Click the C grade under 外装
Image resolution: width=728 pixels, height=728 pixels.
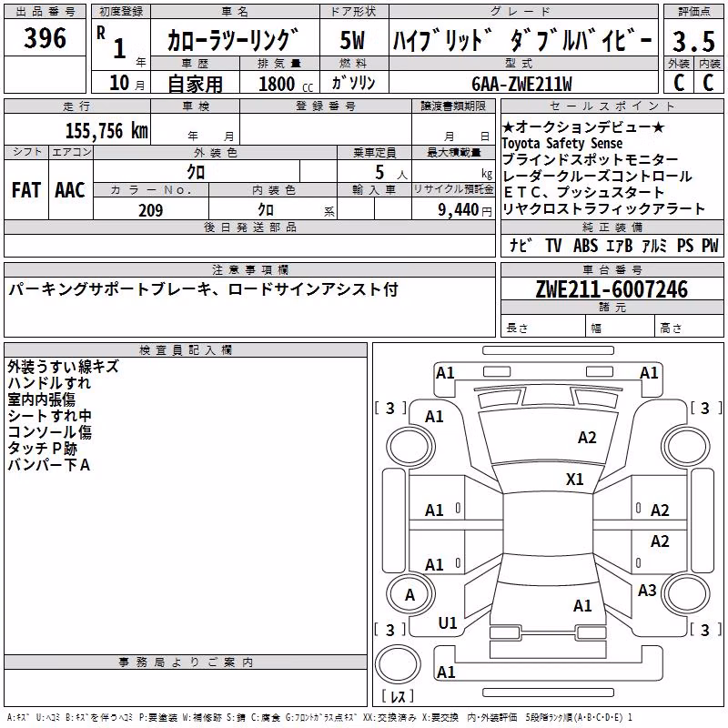(679, 83)
